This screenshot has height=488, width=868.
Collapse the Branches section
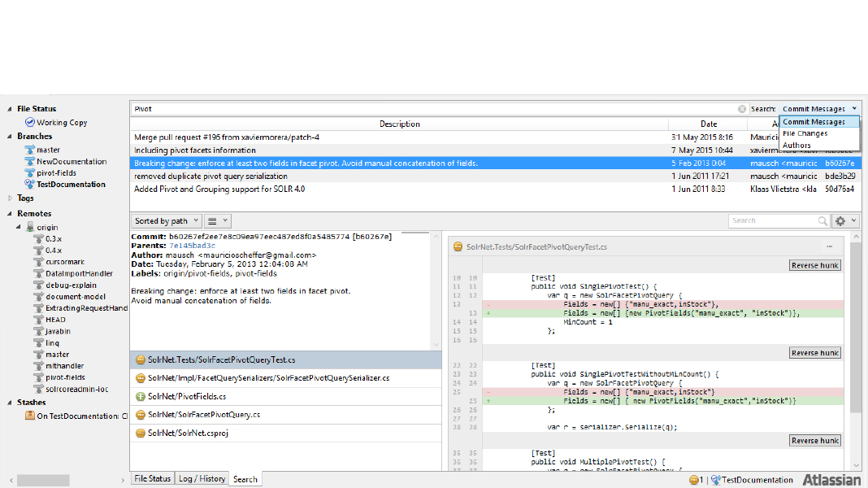11,137
